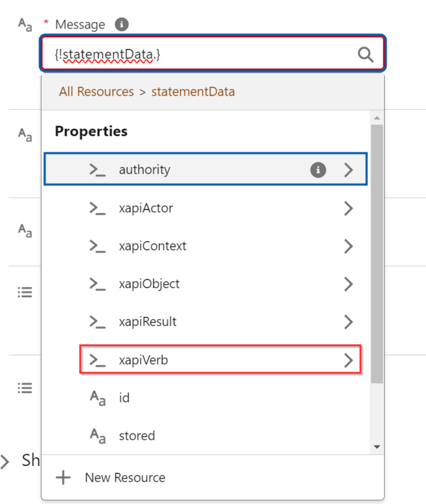The height and width of the screenshot is (504, 426).
Task: Click the info icon on authority row
Action: pos(318,170)
